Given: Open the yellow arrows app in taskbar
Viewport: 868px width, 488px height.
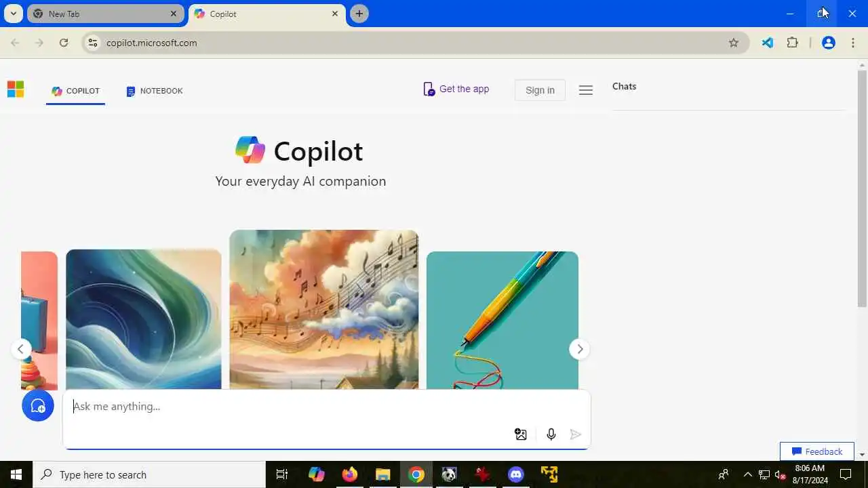Looking at the screenshot, I should coord(549,474).
